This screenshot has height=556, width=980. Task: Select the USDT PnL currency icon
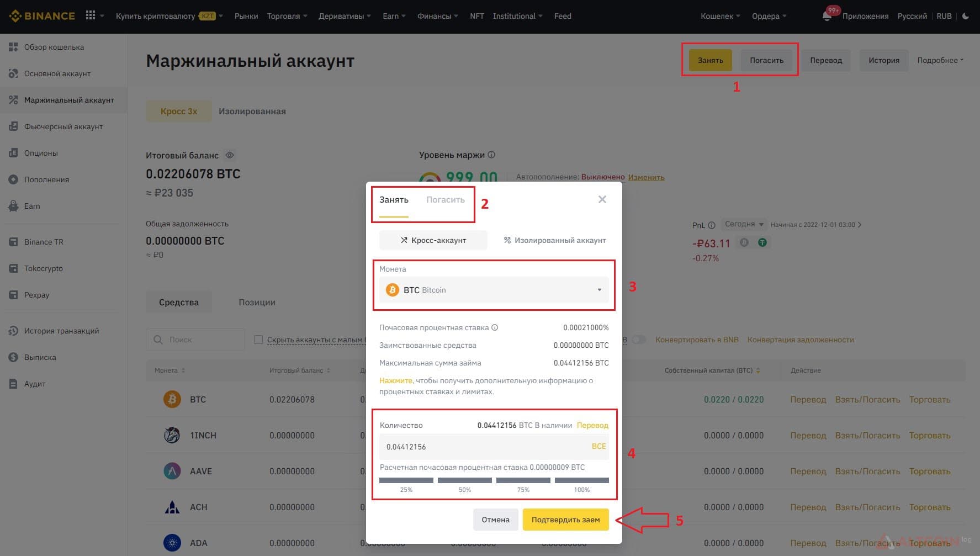[762, 242]
